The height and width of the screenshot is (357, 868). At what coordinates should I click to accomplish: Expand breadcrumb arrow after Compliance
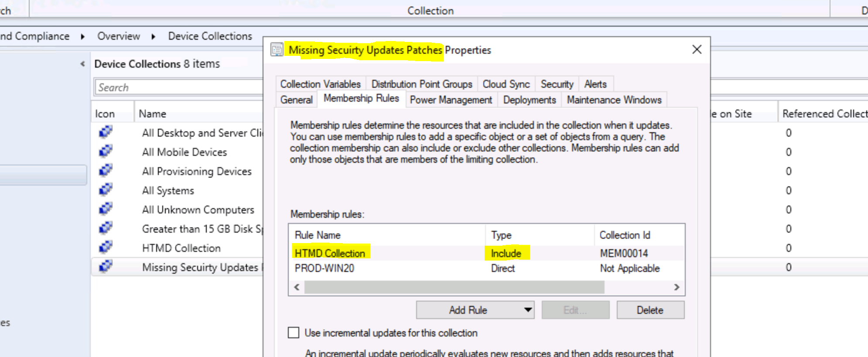82,37
